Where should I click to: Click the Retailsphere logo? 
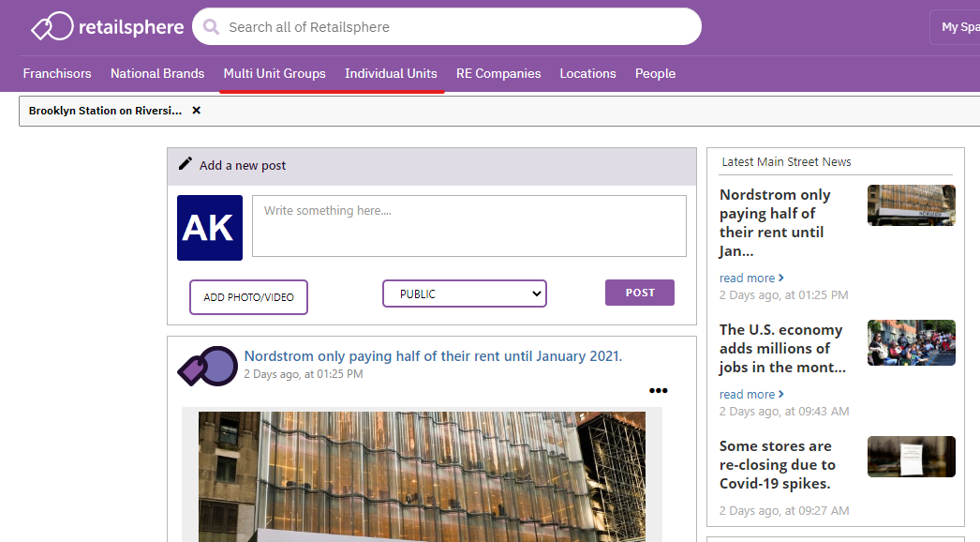click(x=108, y=27)
